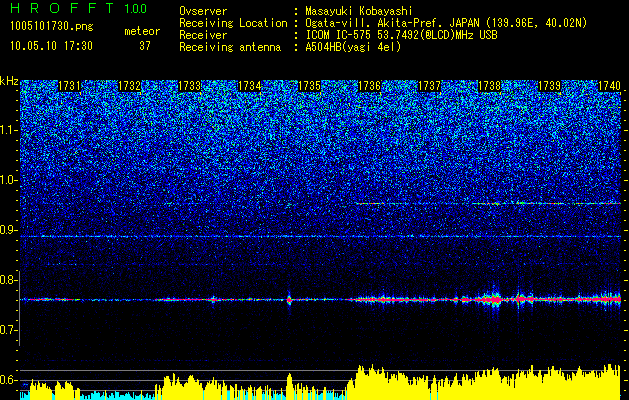Click the meteor count value 37
The width and height of the screenshot is (629, 400).
coord(145,46)
